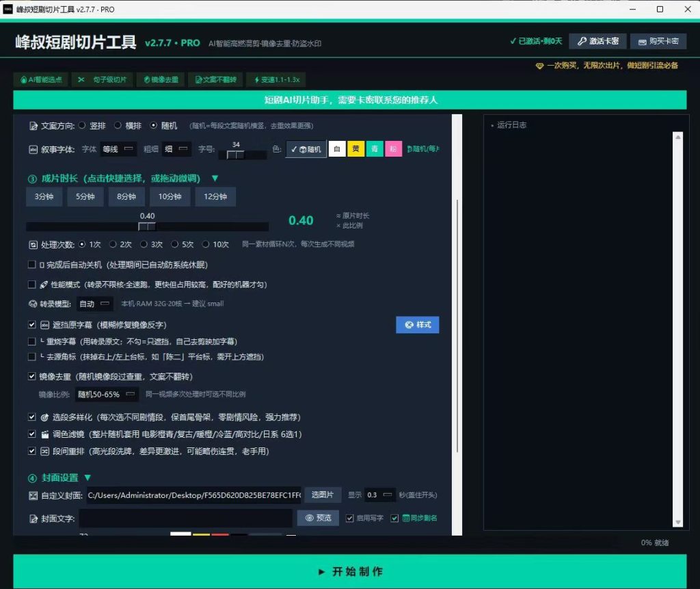Click the document icon beside 文案方向
The width and height of the screenshot is (700, 589).
pyautogui.click(x=33, y=126)
